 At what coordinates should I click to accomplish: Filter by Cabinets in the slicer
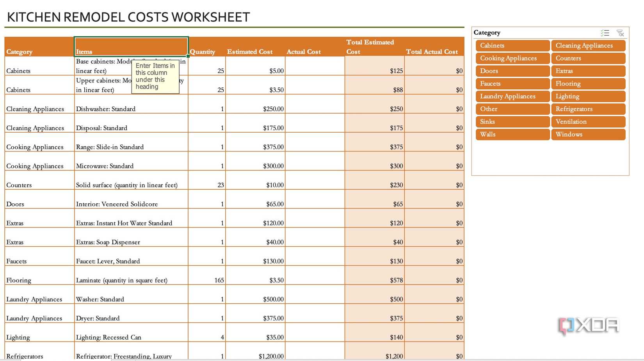point(512,45)
